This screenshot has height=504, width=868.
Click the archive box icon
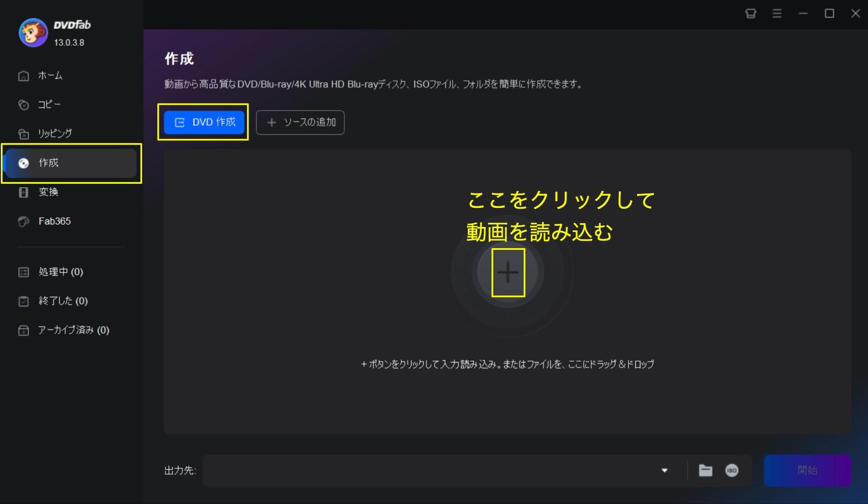(24, 330)
